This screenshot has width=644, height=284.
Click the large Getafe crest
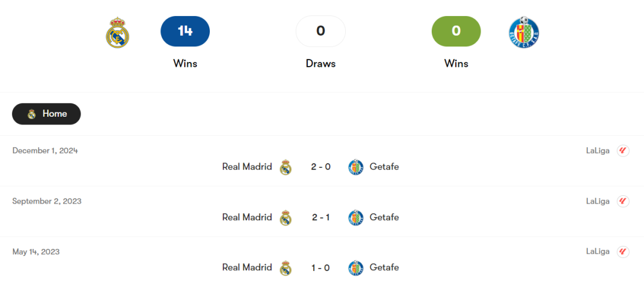pos(524,32)
